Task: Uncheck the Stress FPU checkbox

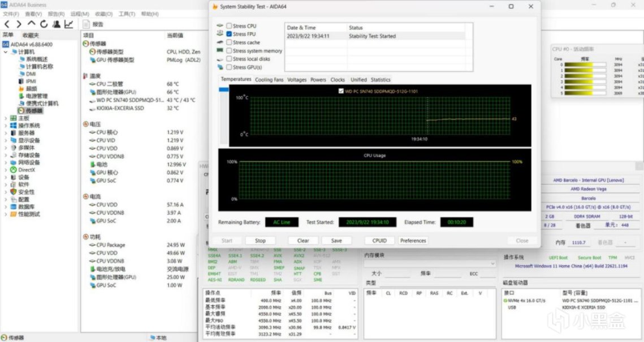Action: (229, 34)
